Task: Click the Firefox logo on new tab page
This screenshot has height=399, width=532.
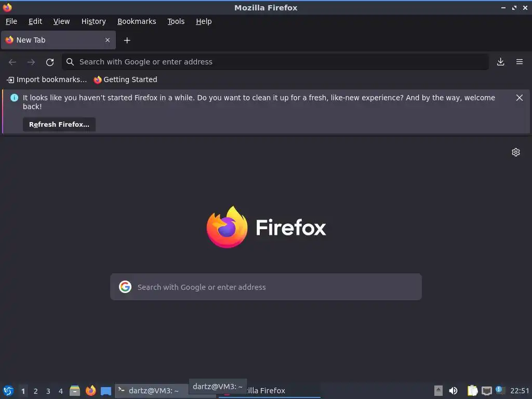Action: click(267, 227)
